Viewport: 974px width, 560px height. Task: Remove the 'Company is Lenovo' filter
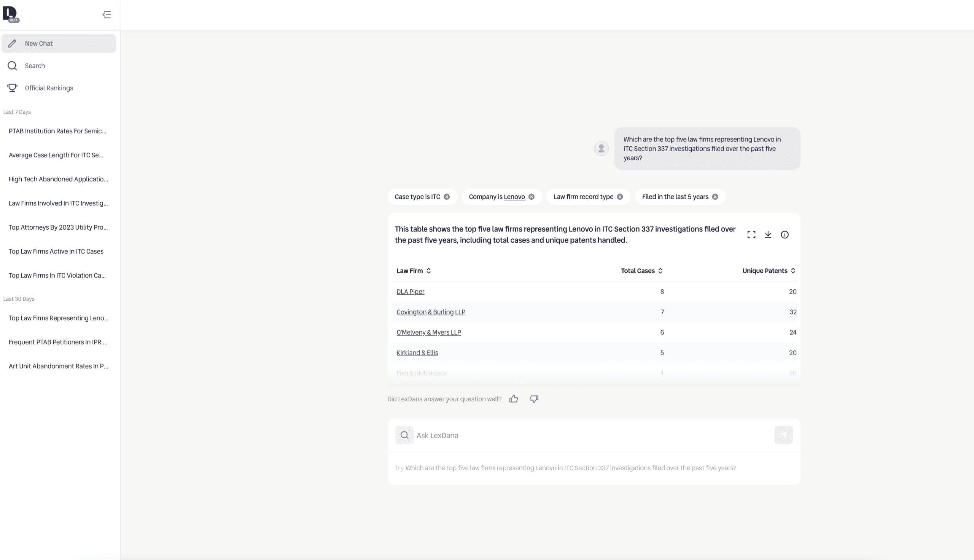[x=532, y=197]
